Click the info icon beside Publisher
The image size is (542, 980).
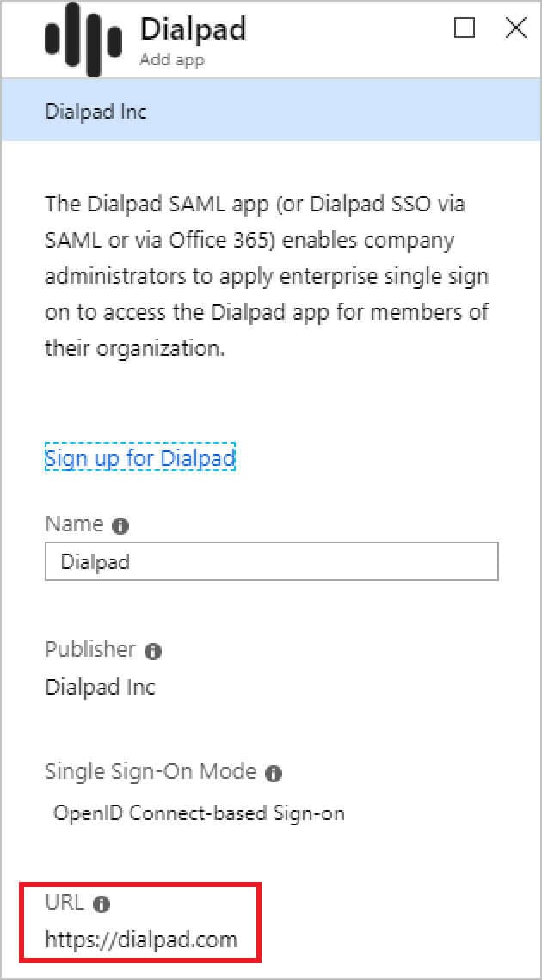pyautogui.click(x=153, y=651)
